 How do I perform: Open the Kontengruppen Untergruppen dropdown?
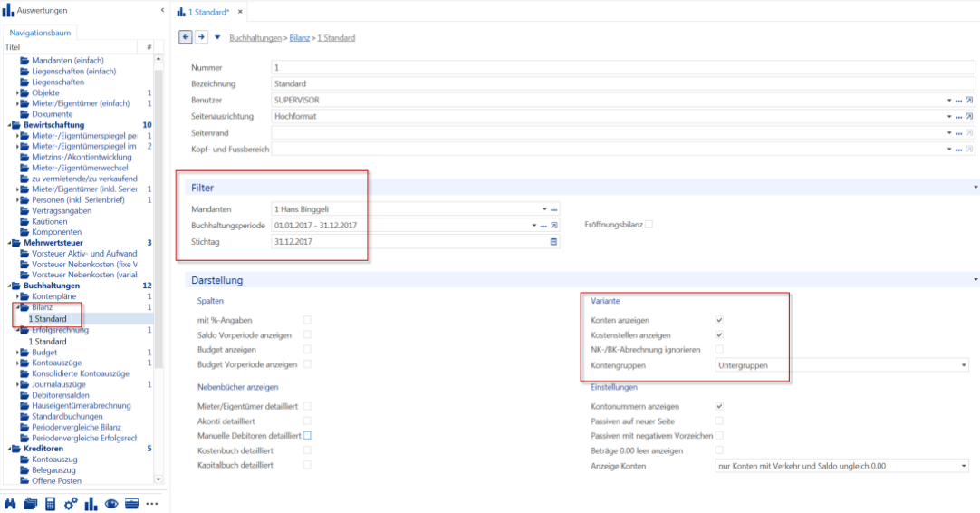963,365
